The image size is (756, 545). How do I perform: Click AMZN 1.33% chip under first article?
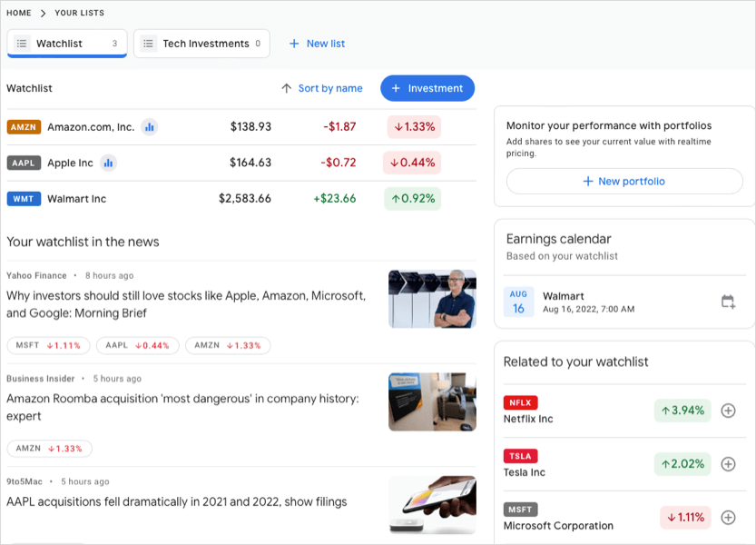[228, 346]
